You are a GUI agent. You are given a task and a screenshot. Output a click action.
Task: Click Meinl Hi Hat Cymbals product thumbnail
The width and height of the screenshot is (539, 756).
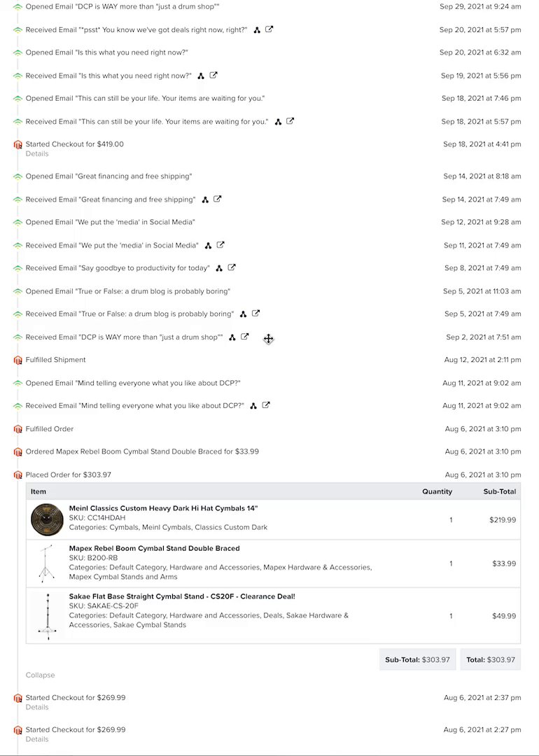pyautogui.click(x=47, y=519)
